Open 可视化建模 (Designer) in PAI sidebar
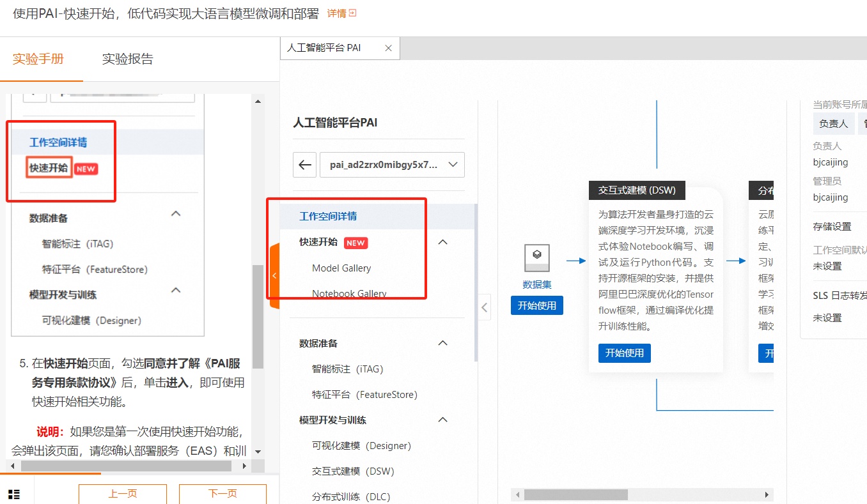 361,446
